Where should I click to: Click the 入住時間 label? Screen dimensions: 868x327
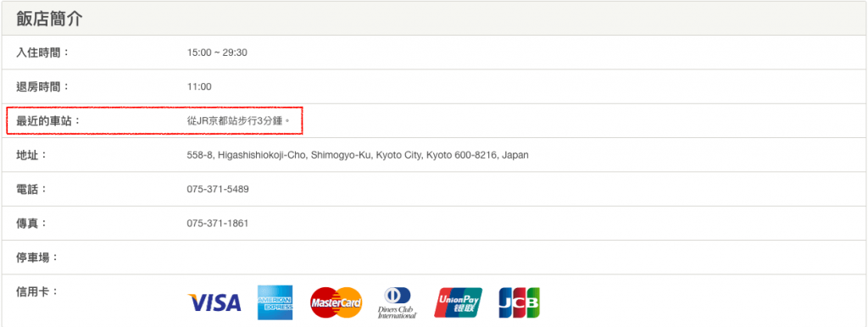tap(42, 53)
